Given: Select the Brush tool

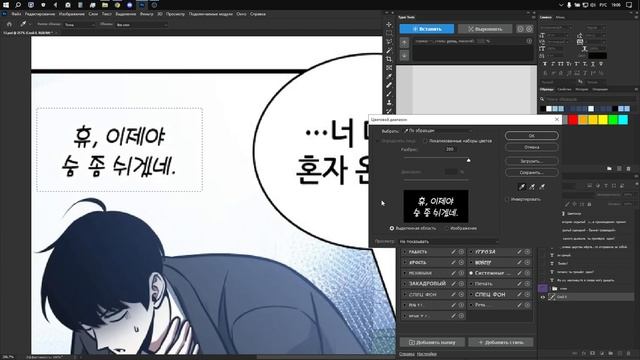Looking at the screenshot, I should (x=389, y=94).
